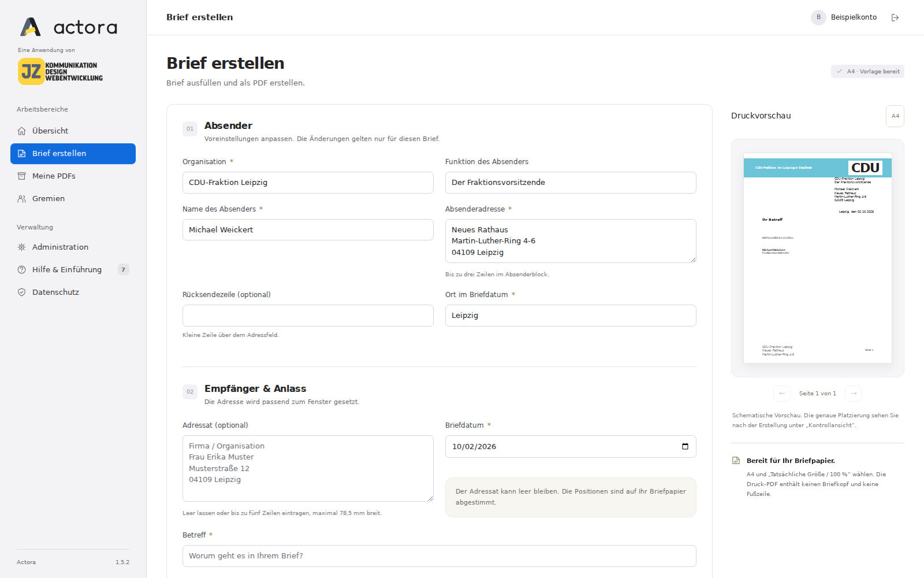Viewport: 924px width, 578px height.
Task: Go to previous preview page arrow
Action: pos(782,394)
